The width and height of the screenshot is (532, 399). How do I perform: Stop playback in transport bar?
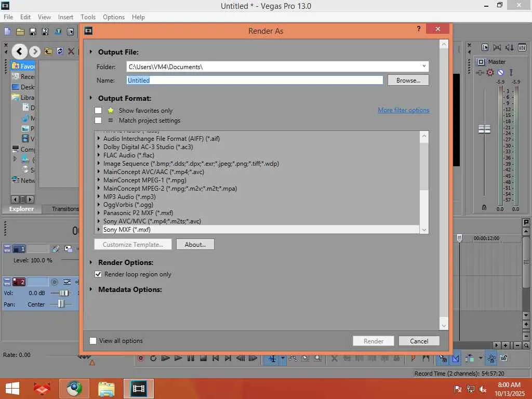(203, 358)
